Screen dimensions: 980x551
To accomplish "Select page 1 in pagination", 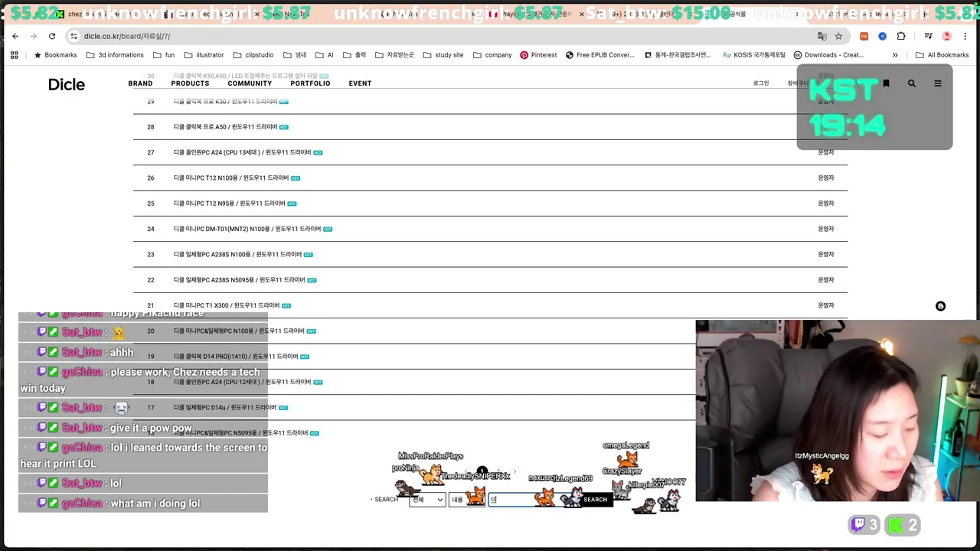I will click(x=482, y=472).
